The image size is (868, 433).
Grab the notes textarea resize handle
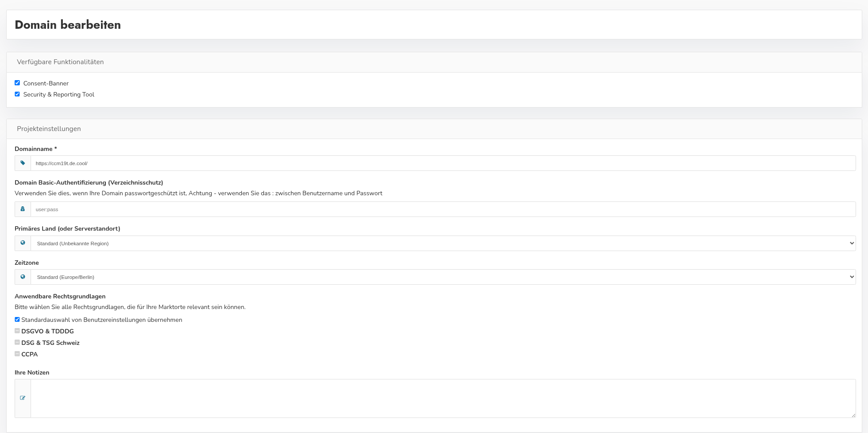pyautogui.click(x=853, y=415)
